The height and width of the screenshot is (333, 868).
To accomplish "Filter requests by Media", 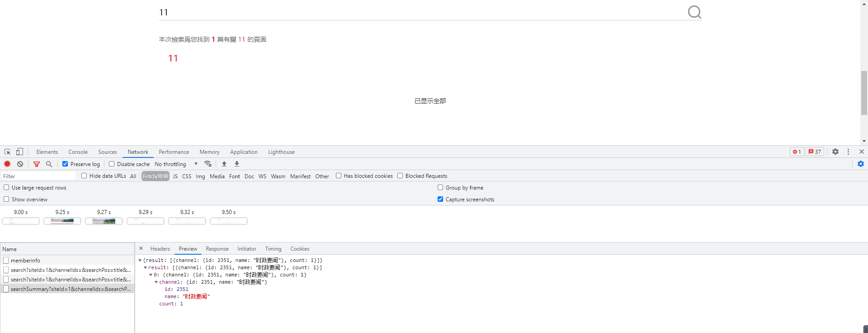I will pos(217,176).
